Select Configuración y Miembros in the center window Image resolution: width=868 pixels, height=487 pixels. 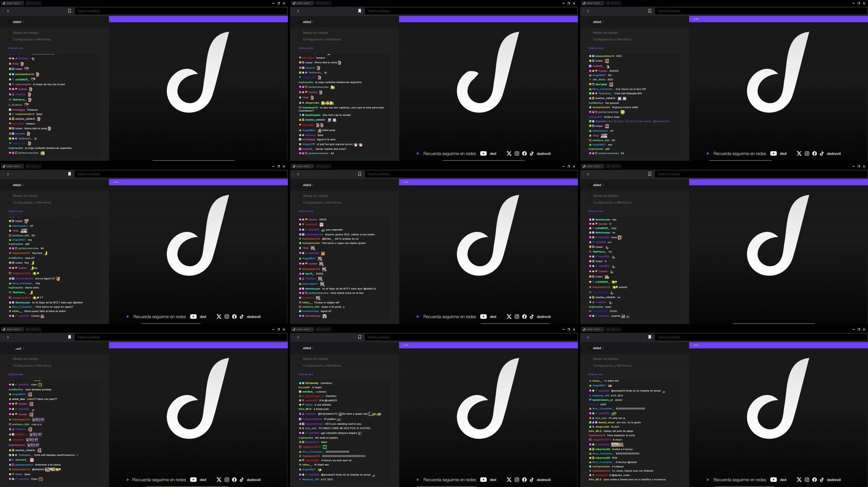pyautogui.click(x=322, y=203)
